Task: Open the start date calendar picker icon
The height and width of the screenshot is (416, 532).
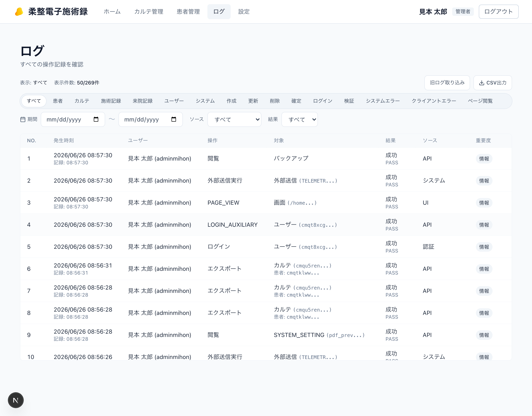Action: tap(96, 119)
